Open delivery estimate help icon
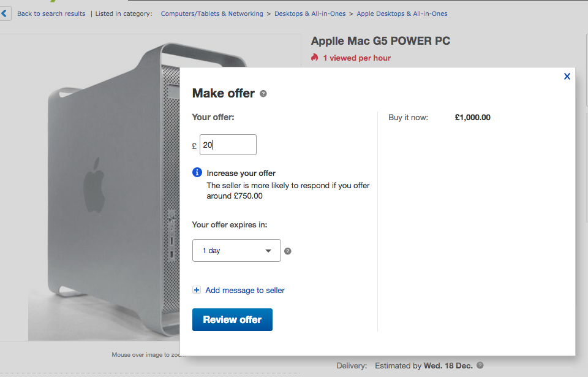Image resolution: width=588 pixels, height=377 pixels. (480, 365)
